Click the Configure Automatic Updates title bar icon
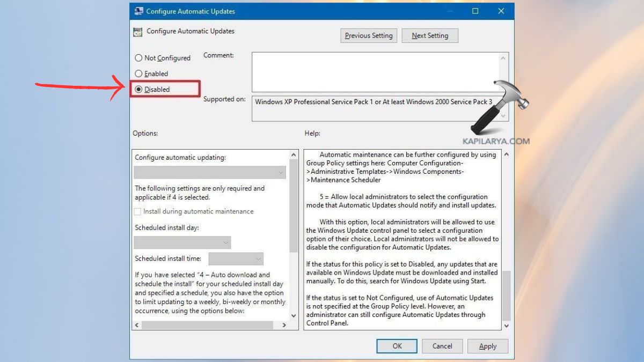 tap(138, 11)
